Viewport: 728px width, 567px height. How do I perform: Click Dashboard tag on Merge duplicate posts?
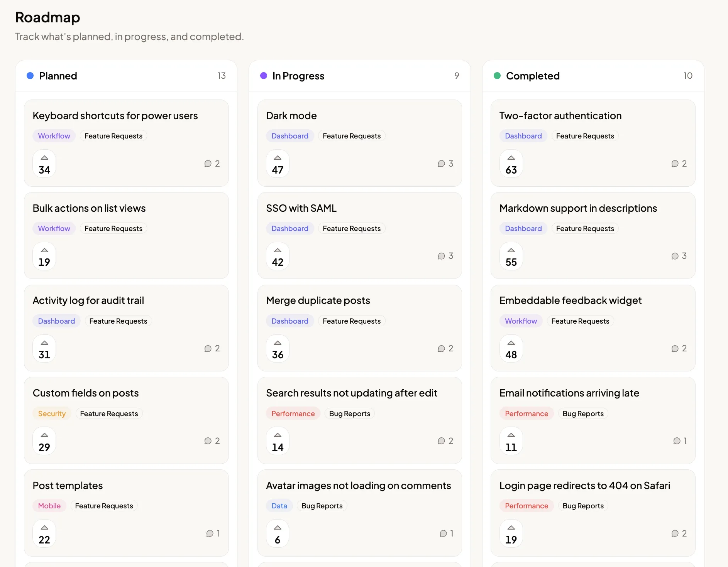pyautogui.click(x=290, y=321)
